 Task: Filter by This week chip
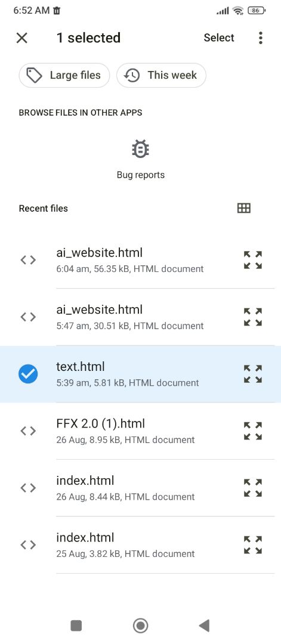(162, 75)
